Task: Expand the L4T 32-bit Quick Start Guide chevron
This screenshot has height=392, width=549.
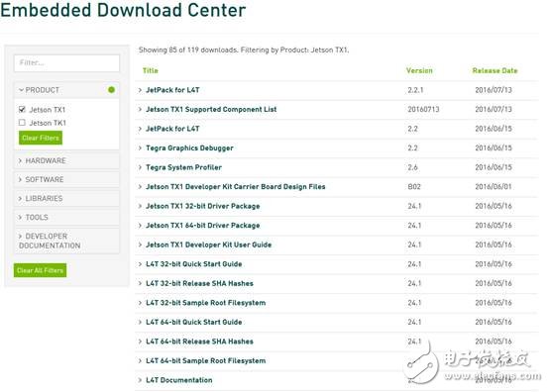Action: coord(140,264)
